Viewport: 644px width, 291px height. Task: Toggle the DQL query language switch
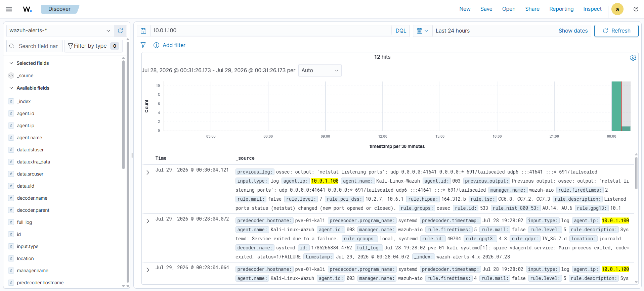click(401, 31)
